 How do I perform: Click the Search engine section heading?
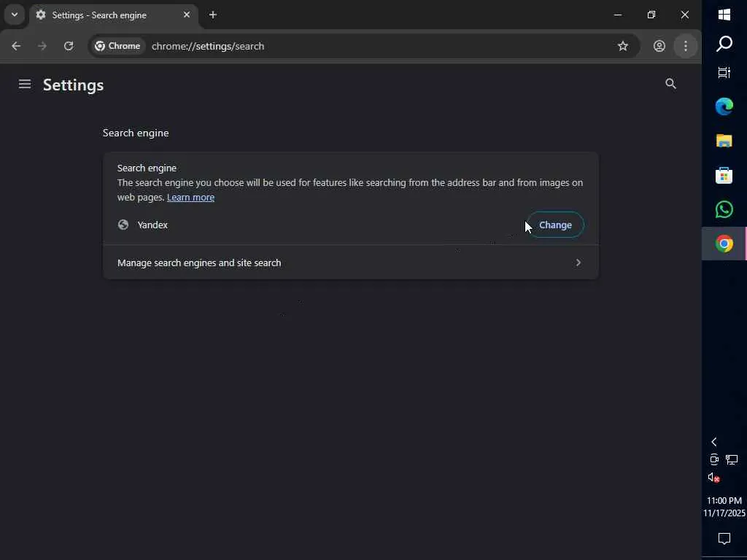coord(136,133)
